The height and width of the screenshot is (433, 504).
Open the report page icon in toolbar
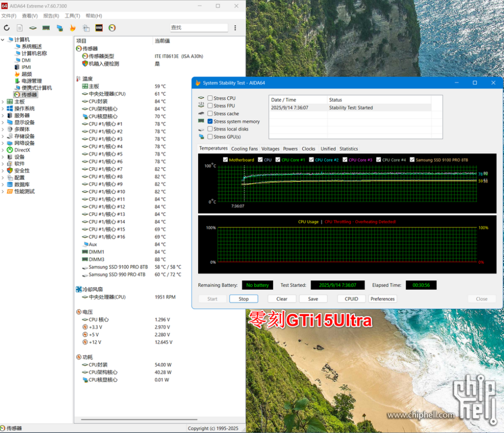[20, 28]
